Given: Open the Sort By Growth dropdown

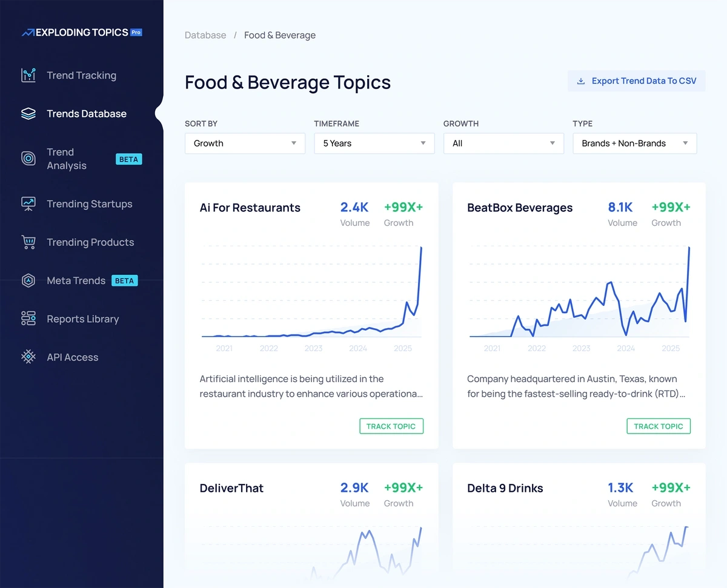Looking at the screenshot, I should click(x=245, y=144).
